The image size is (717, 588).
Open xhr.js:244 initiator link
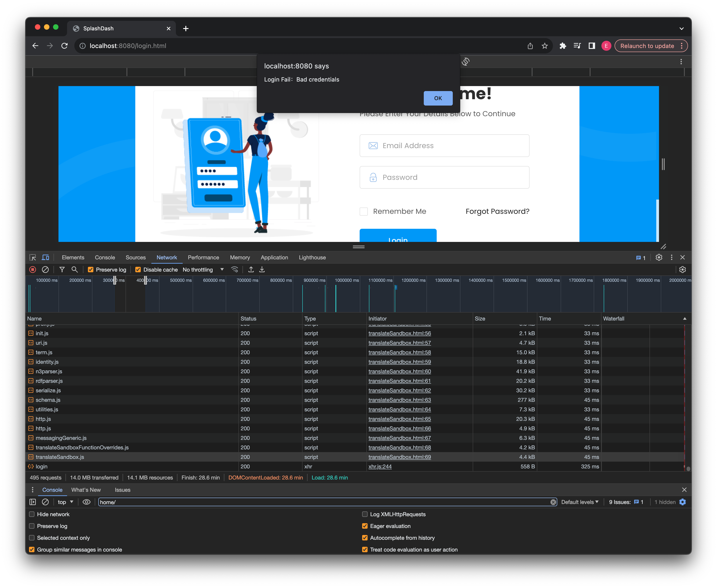click(x=380, y=466)
